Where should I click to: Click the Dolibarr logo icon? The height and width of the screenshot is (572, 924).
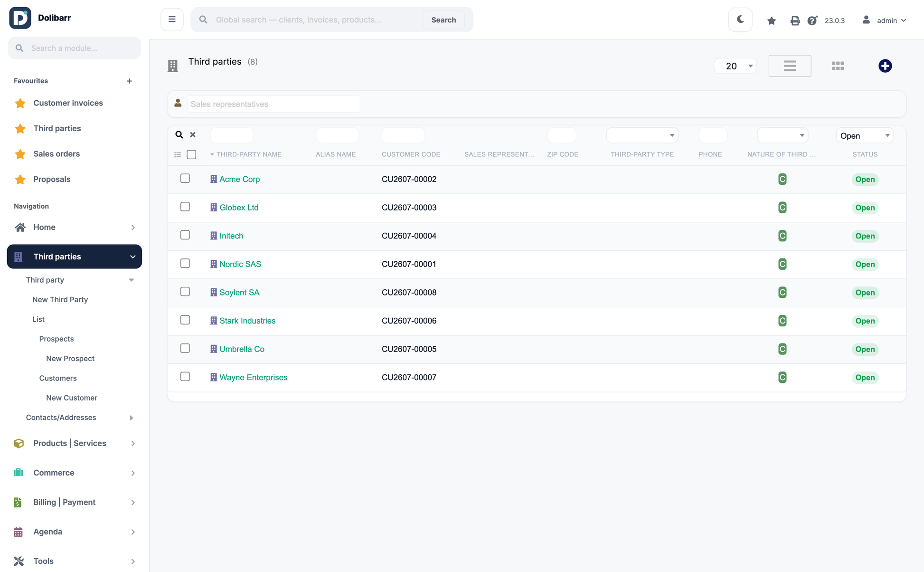coord(20,18)
